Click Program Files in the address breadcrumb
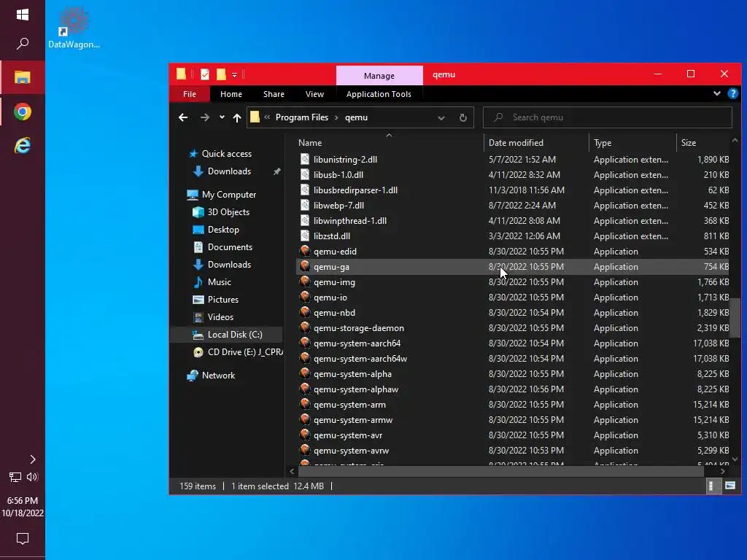 pyautogui.click(x=302, y=117)
